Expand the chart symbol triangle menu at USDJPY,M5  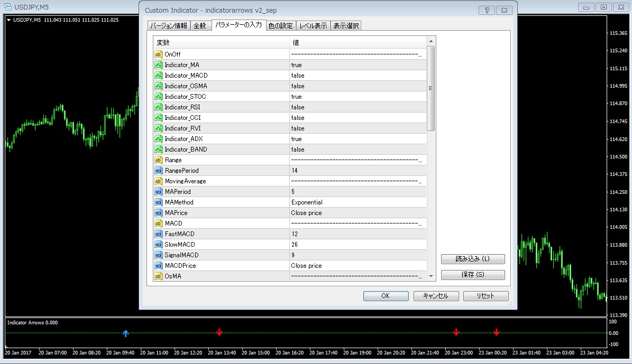pos(8,20)
